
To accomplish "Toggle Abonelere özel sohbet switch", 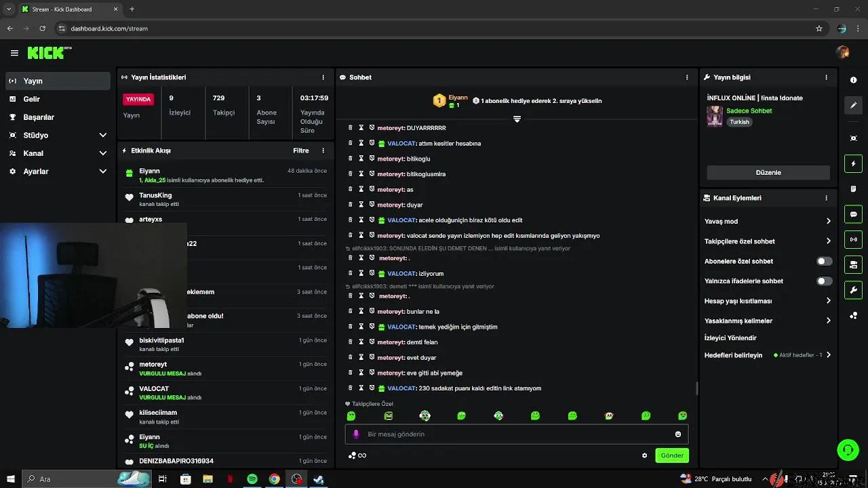I will (x=824, y=261).
